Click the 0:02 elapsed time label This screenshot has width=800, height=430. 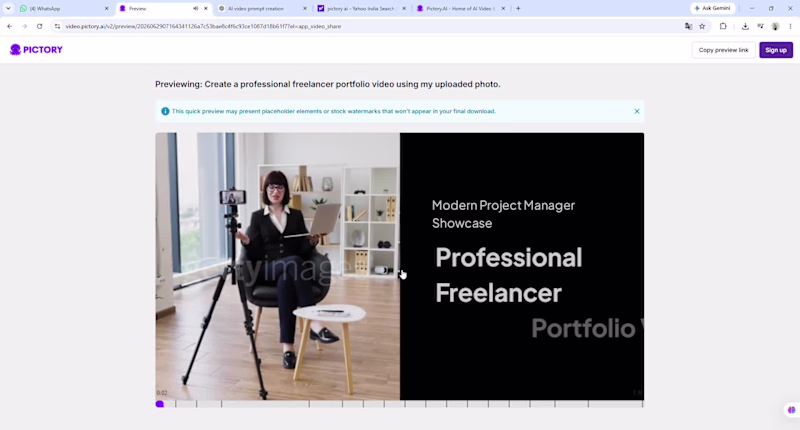(162, 393)
